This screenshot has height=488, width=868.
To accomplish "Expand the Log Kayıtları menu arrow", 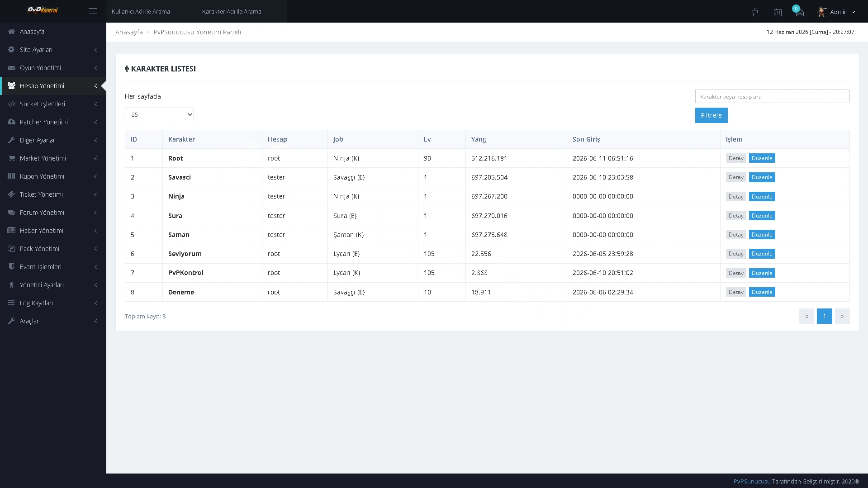I will coord(95,303).
